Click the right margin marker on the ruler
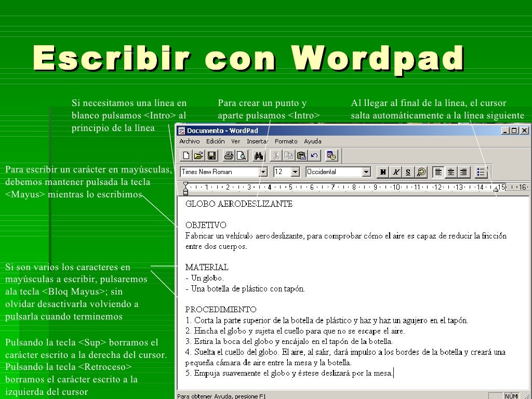The height and width of the screenshot is (399, 532). pos(496,189)
